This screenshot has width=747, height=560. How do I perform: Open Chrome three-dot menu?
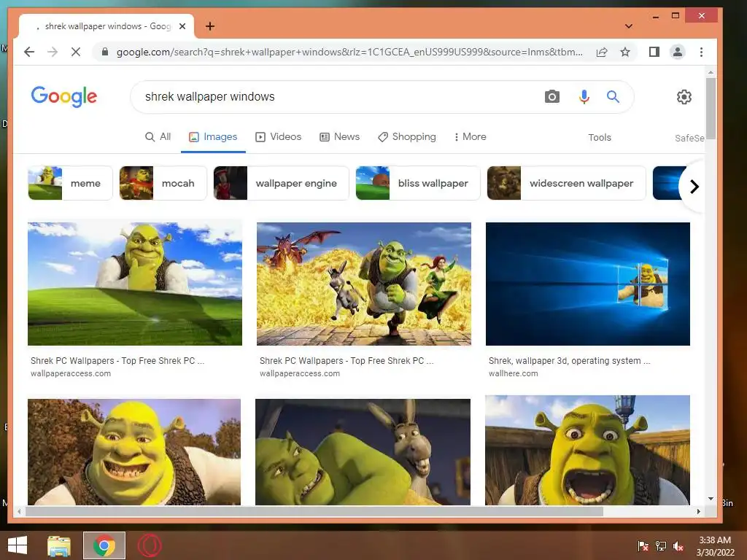(x=701, y=52)
